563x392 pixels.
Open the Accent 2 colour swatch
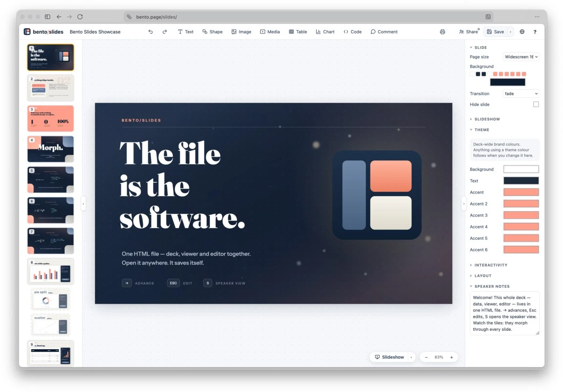click(521, 204)
